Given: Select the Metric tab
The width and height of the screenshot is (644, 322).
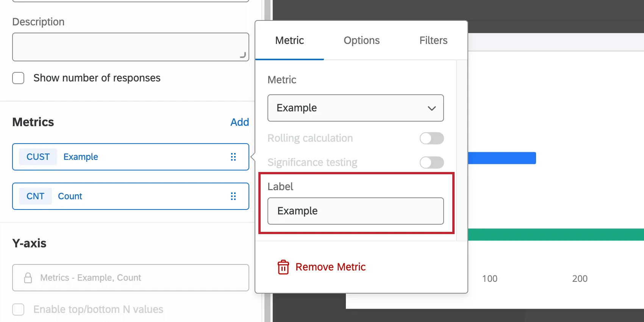Looking at the screenshot, I should [289, 41].
